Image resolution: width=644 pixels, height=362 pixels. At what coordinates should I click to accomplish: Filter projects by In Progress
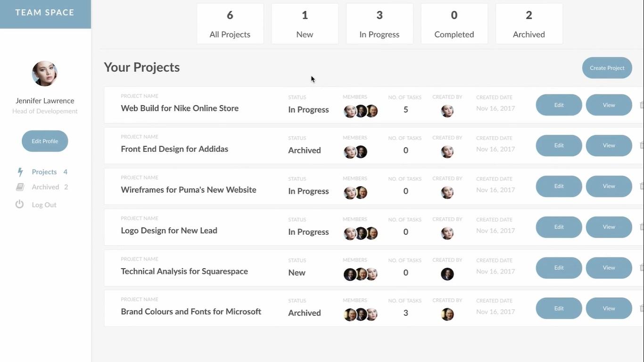380,23
